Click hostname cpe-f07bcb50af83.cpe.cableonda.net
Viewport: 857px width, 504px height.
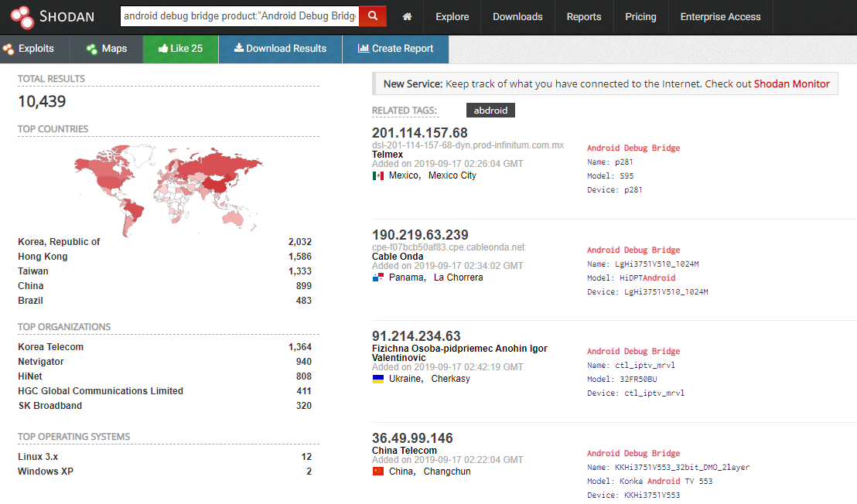coord(448,247)
